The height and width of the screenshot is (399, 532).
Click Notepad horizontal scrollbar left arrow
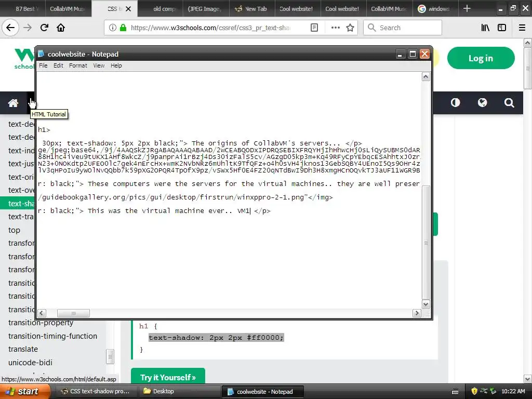[x=42, y=313]
